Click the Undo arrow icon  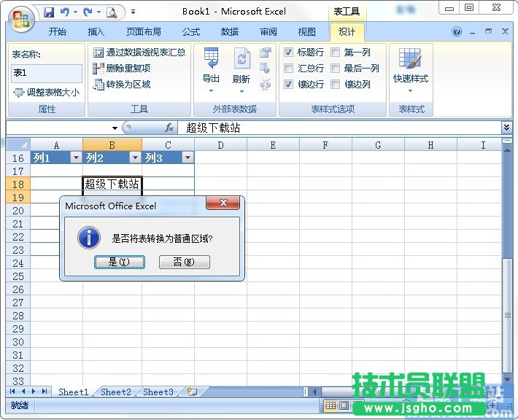[65, 12]
